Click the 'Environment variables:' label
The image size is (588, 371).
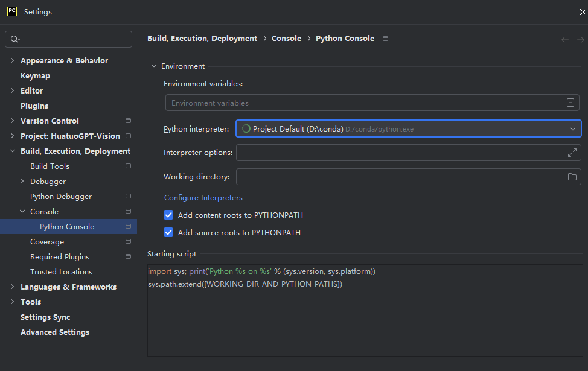(203, 84)
